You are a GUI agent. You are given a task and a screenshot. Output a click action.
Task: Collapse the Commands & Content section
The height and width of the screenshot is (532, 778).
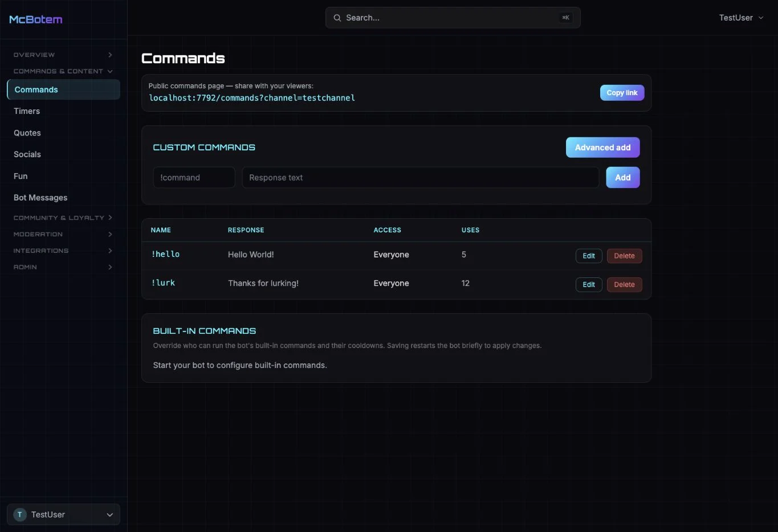(x=63, y=71)
